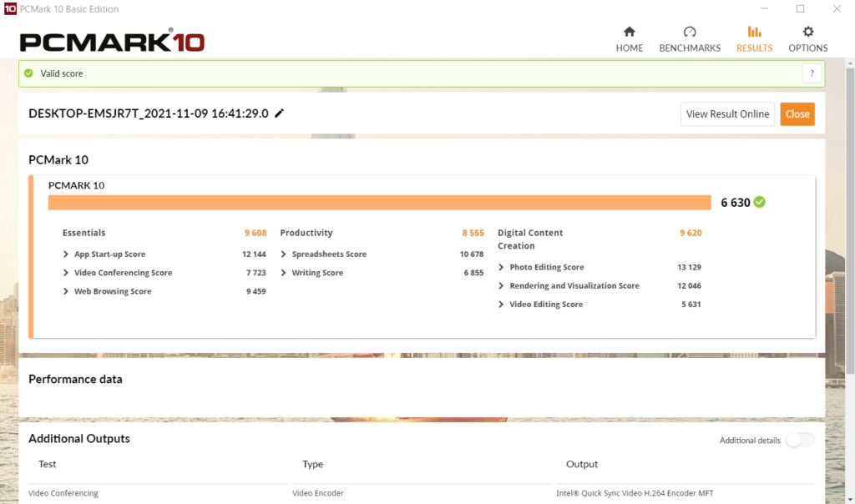Close the PCMark 10 window with X

coord(837,8)
